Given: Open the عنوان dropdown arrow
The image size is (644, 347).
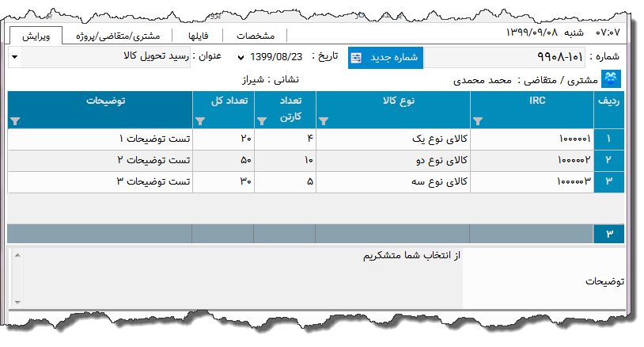Looking at the screenshot, I should click(14, 57).
